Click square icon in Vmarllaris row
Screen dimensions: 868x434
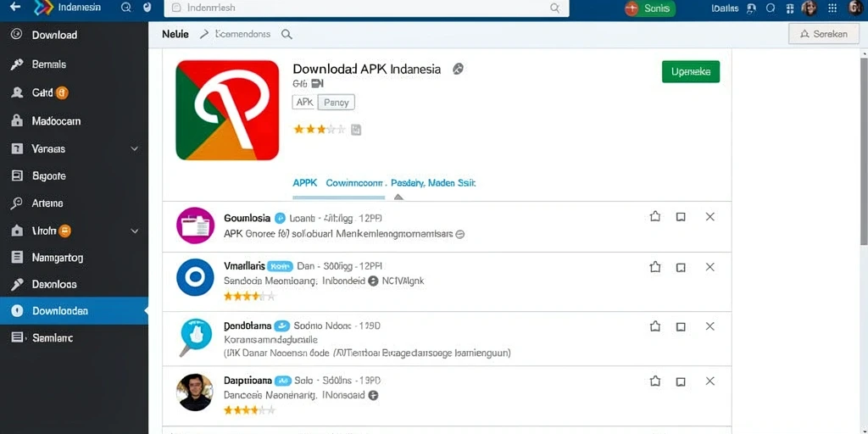pyautogui.click(x=681, y=267)
